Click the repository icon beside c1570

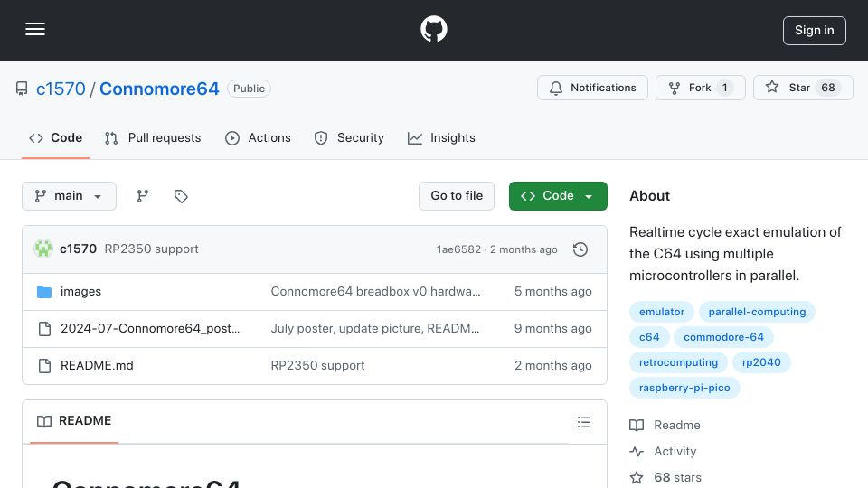point(22,89)
